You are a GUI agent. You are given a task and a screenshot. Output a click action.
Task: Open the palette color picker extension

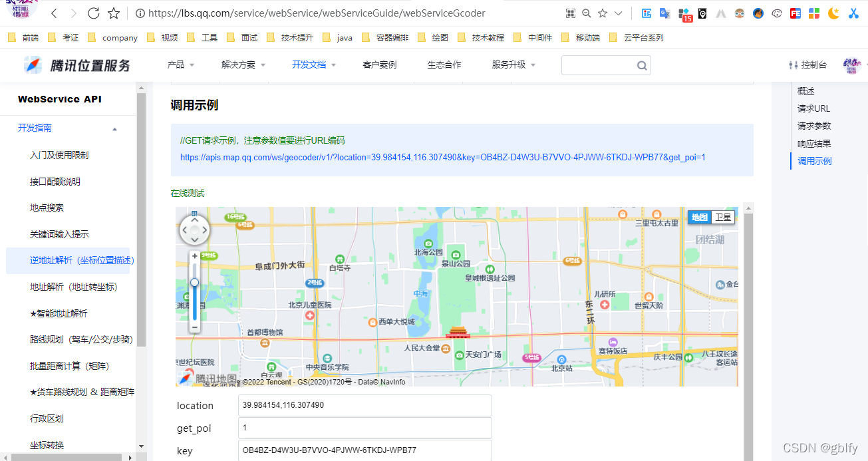coord(777,13)
